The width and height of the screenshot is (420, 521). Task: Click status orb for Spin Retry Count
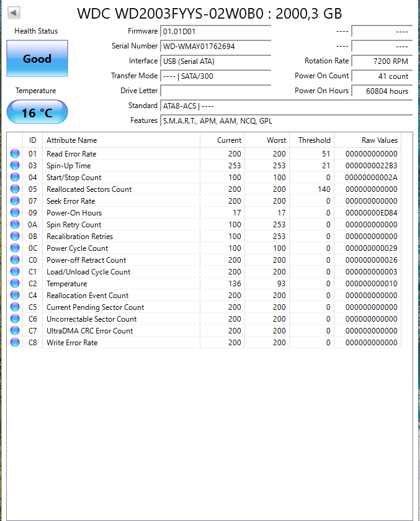point(15,224)
